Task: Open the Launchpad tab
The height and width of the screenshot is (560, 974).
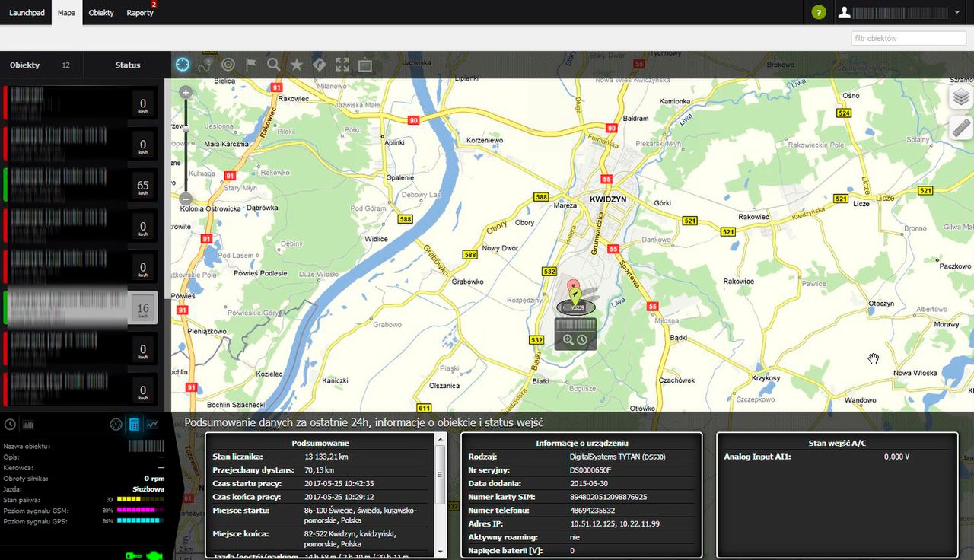Action: tap(27, 13)
